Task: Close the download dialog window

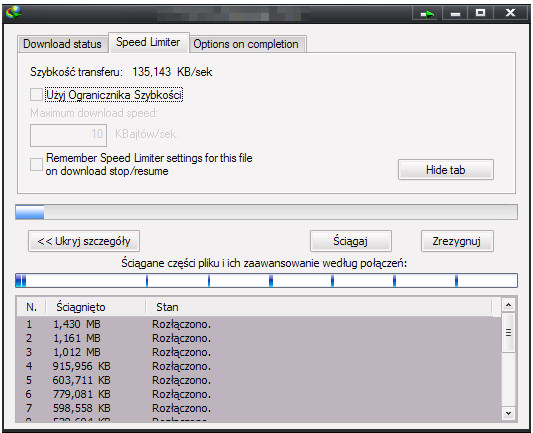Action: [510, 14]
